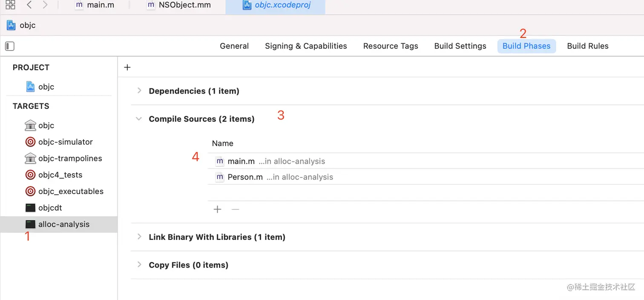Click the minus to remove source file
644x300 pixels.
tap(235, 209)
